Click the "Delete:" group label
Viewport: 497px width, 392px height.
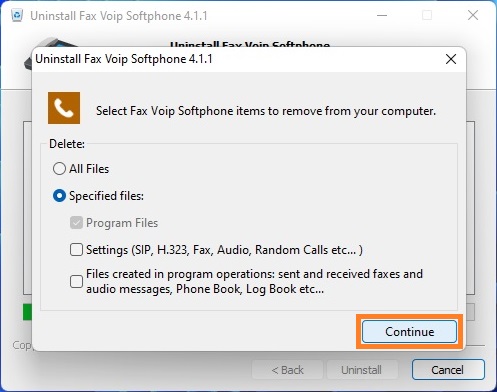67,144
